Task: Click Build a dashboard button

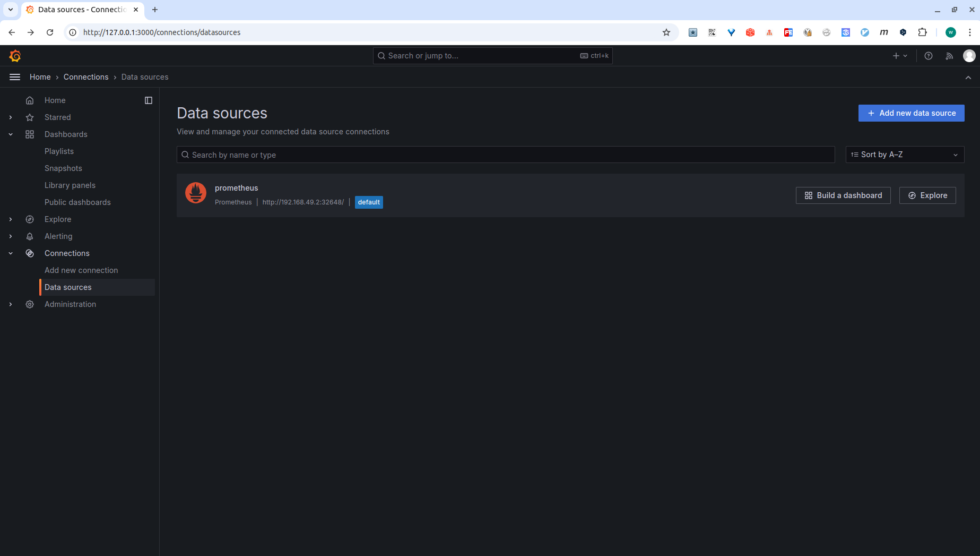Action: tap(843, 195)
